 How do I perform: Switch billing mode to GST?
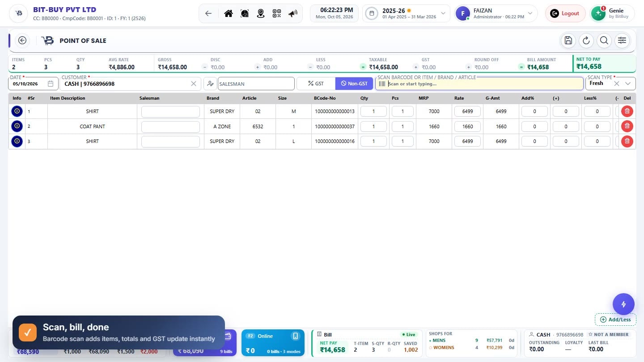pos(316,84)
